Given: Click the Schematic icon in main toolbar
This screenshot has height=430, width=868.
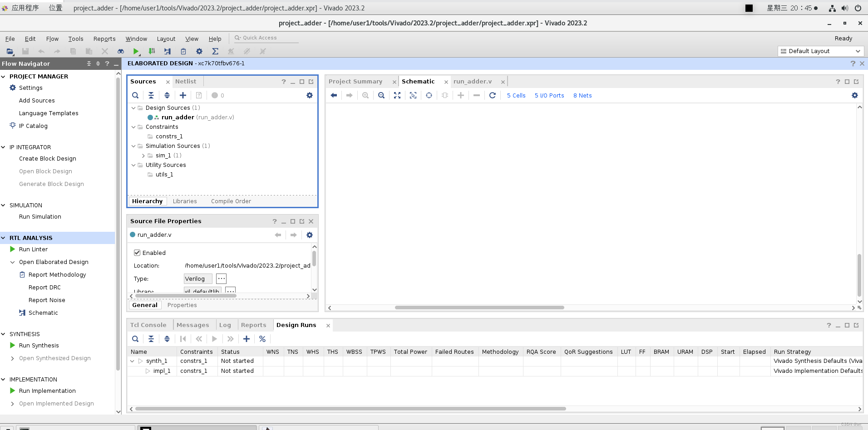Looking at the screenshot, I should (x=168, y=51).
